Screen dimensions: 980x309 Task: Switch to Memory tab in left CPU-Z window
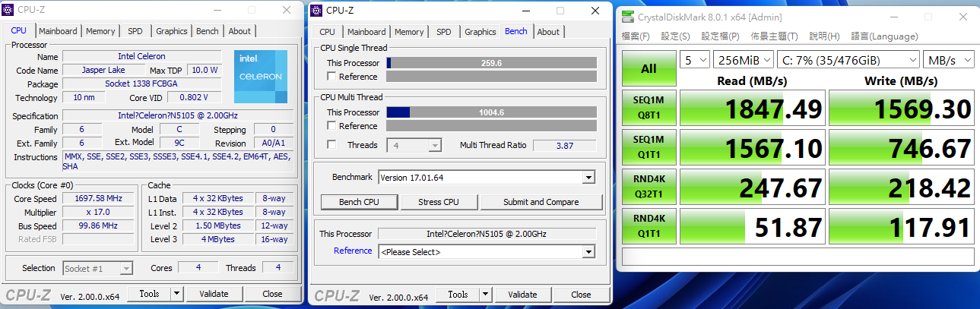[x=100, y=31]
